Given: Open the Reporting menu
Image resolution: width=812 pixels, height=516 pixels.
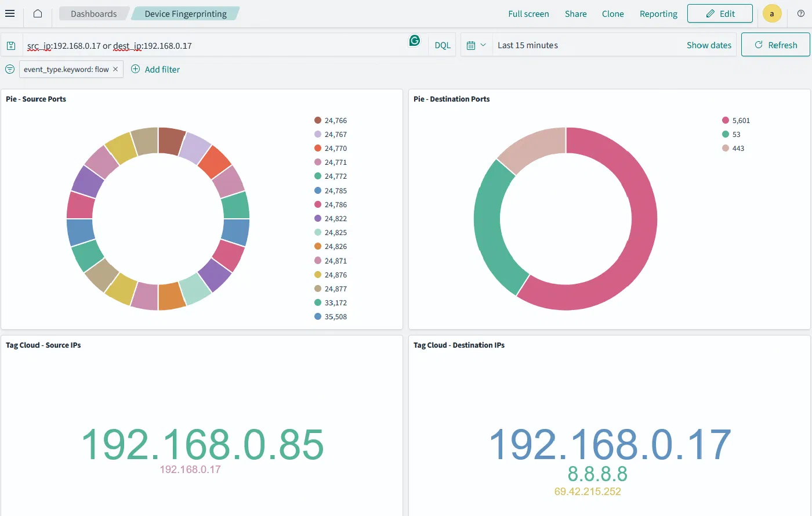Looking at the screenshot, I should (658, 13).
